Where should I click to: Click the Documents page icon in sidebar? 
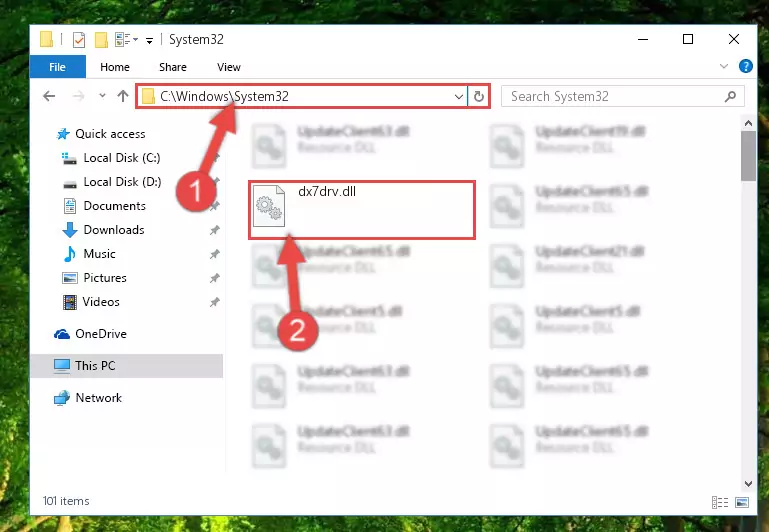[70, 206]
